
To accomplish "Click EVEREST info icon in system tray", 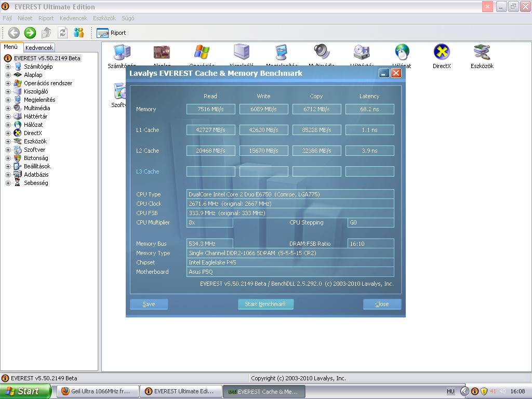I will (x=475, y=391).
